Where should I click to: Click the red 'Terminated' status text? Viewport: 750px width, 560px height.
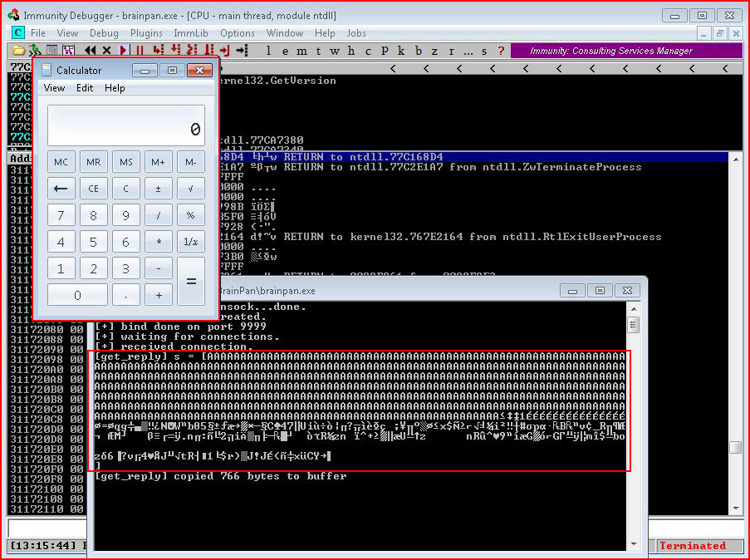coord(692,546)
